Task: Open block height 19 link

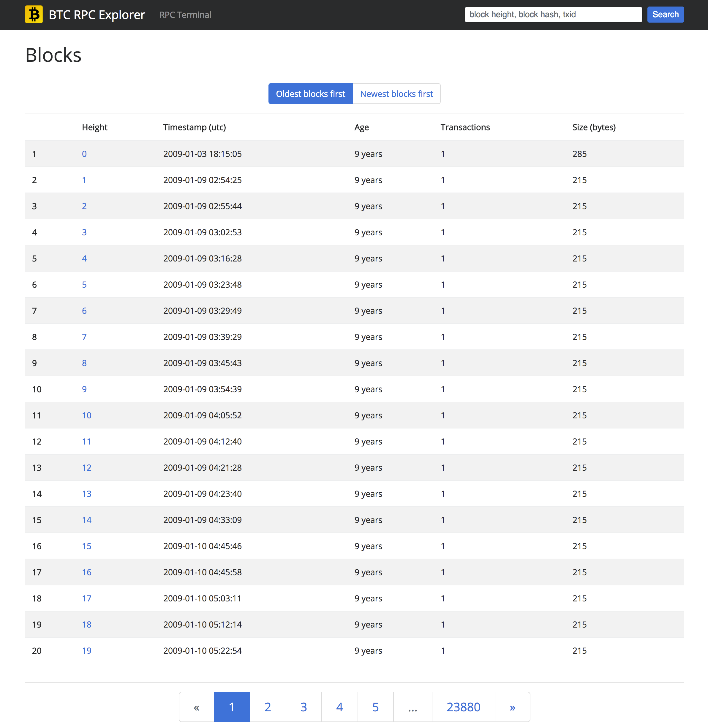Action: [87, 651]
